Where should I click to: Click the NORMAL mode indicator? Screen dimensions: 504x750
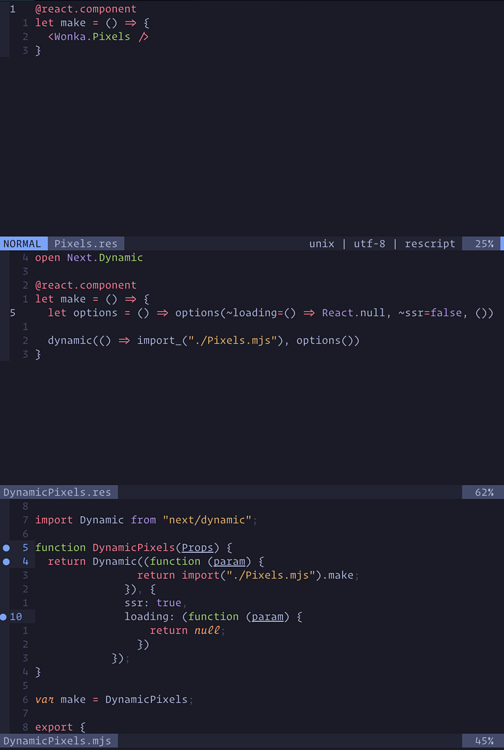(x=22, y=243)
